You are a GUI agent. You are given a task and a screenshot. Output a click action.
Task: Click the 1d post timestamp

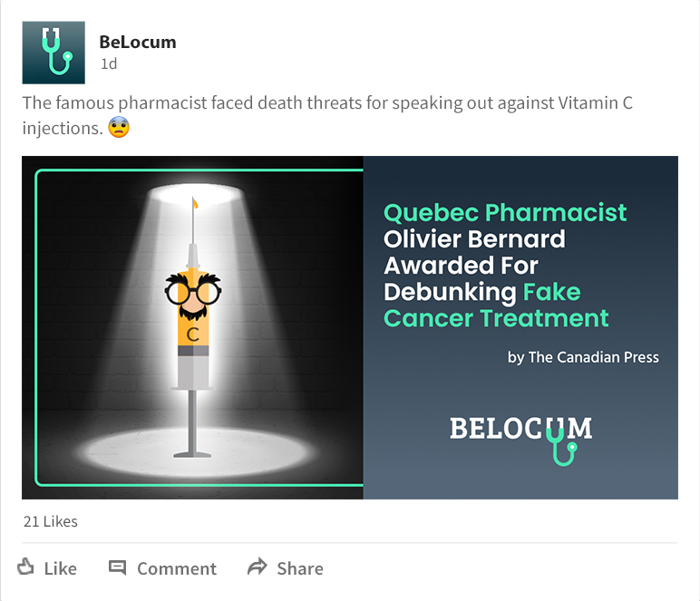108,64
